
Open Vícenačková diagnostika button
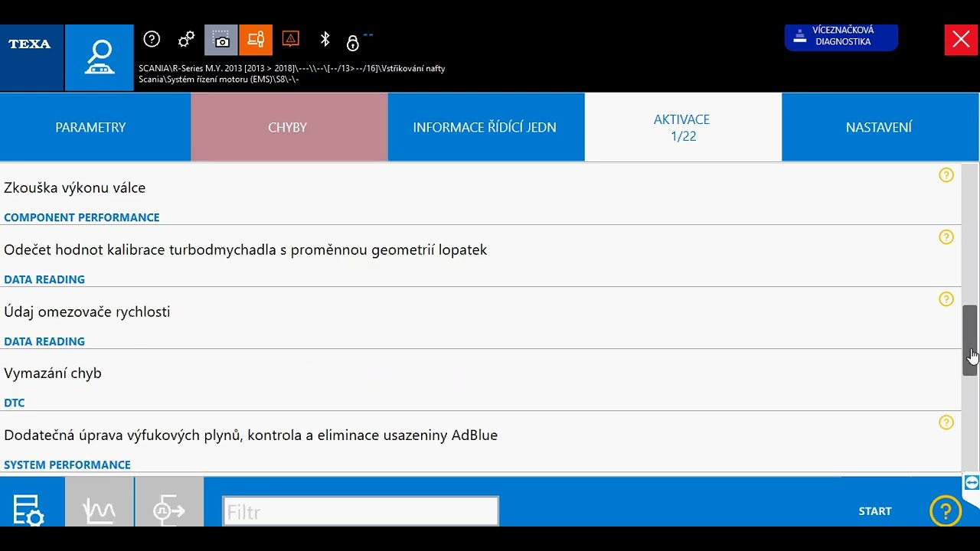coord(841,37)
